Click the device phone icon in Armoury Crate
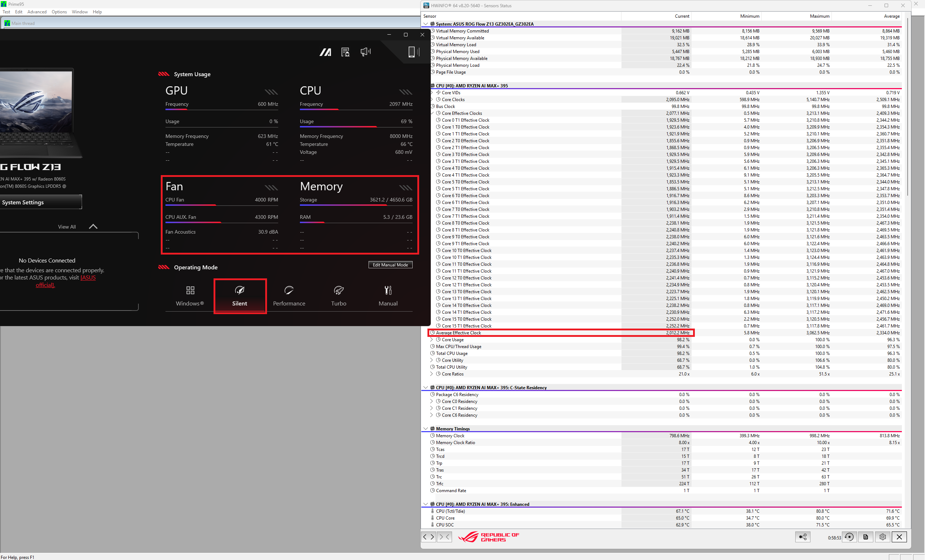Image resolution: width=925 pixels, height=560 pixels. 413,52
